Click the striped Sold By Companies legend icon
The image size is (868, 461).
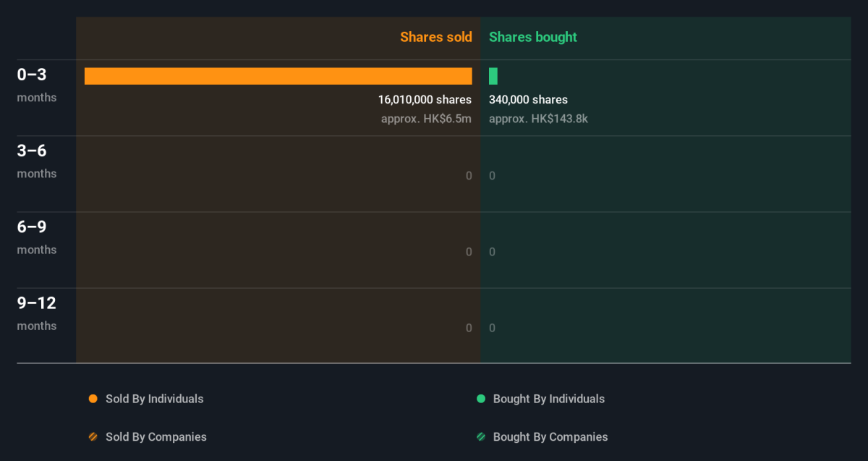click(93, 437)
